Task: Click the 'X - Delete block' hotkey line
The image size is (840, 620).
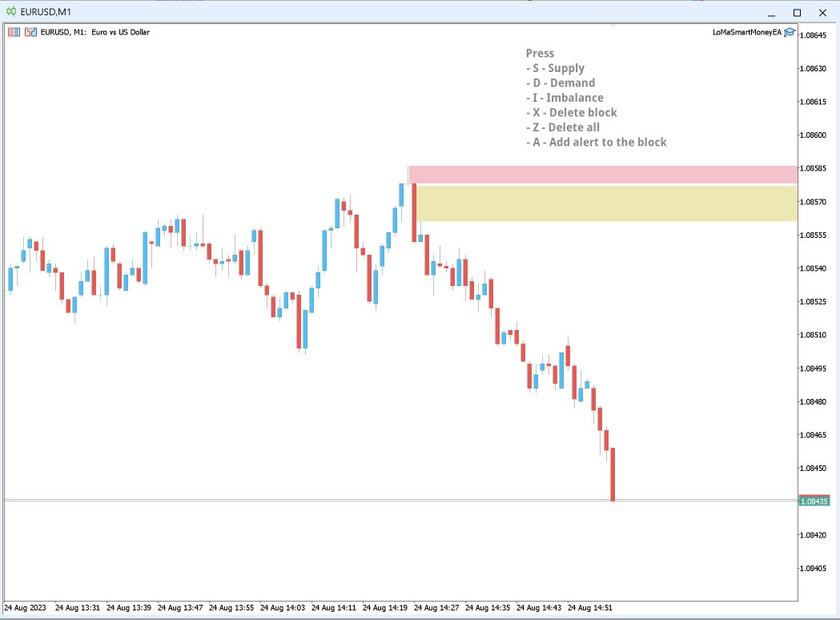Action: [571, 112]
